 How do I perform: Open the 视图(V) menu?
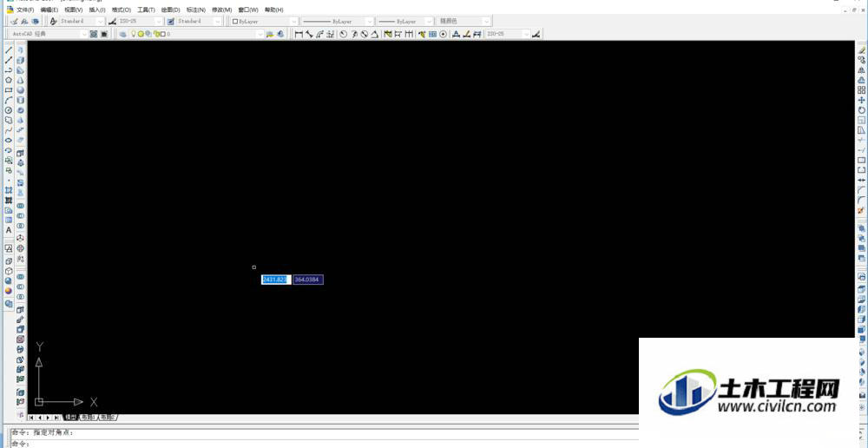point(73,10)
